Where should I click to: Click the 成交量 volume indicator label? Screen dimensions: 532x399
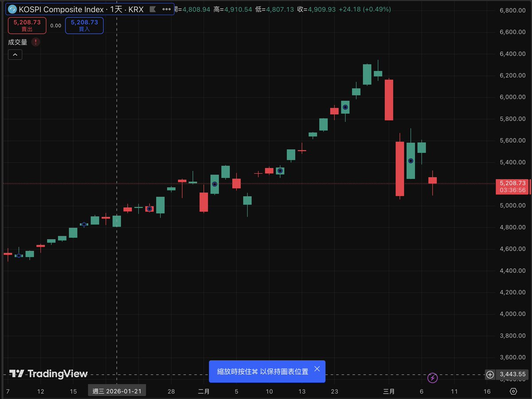[18, 42]
